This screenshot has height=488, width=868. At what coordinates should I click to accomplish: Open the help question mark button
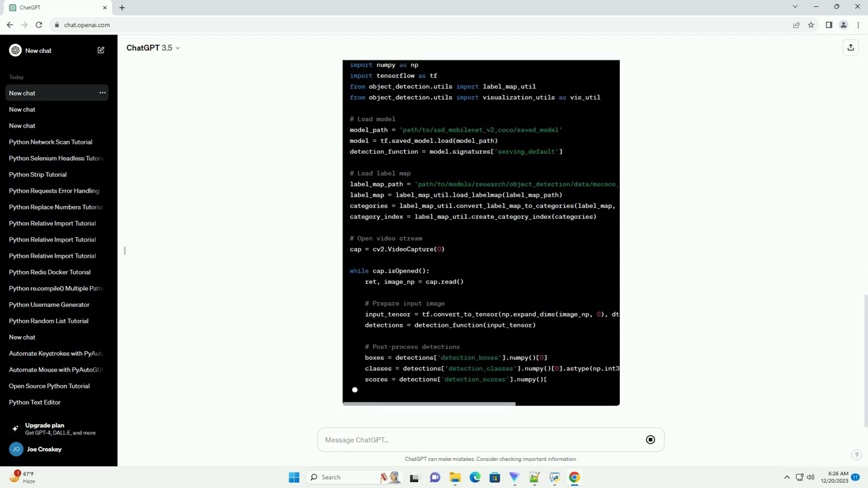tap(856, 455)
